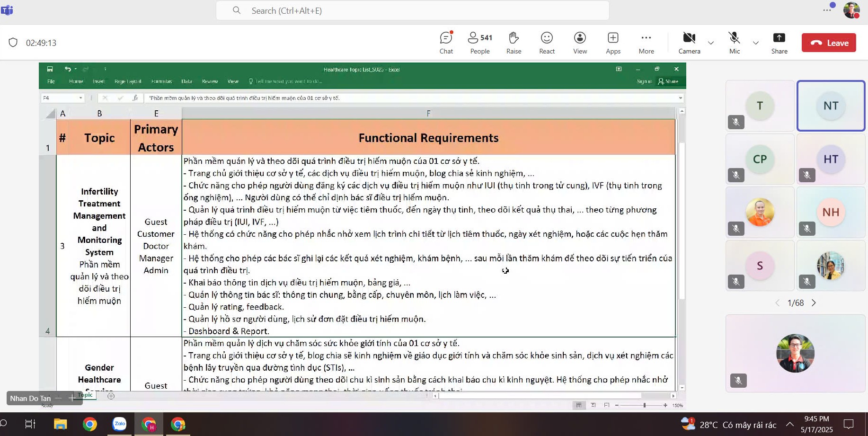Open the View layout options
Viewport: 868px width, 436px height.
(580, 43)
